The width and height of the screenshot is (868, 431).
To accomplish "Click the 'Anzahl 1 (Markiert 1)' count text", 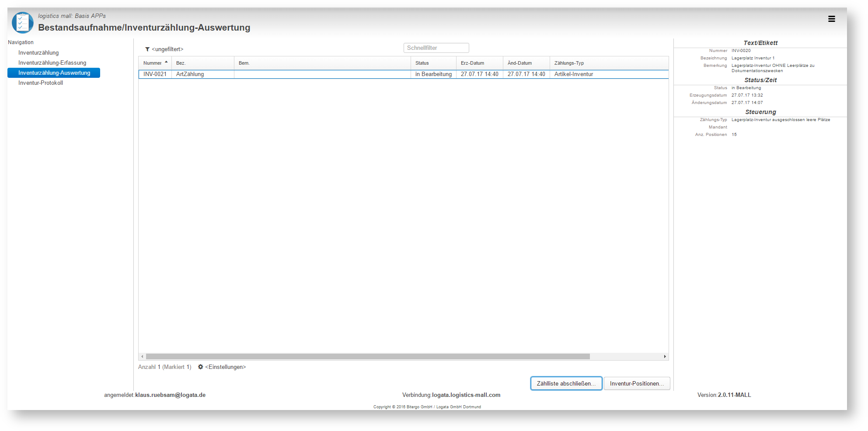I will (x=165, y=367).
